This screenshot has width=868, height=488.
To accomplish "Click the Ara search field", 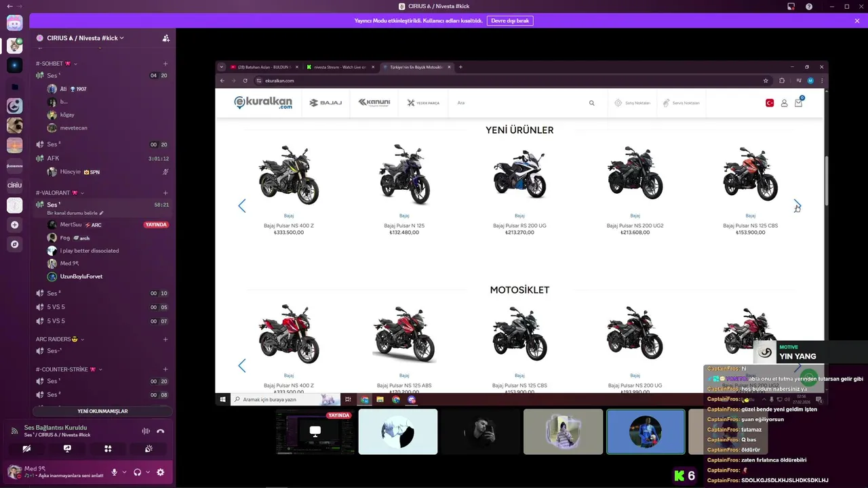I will point(519,103).
